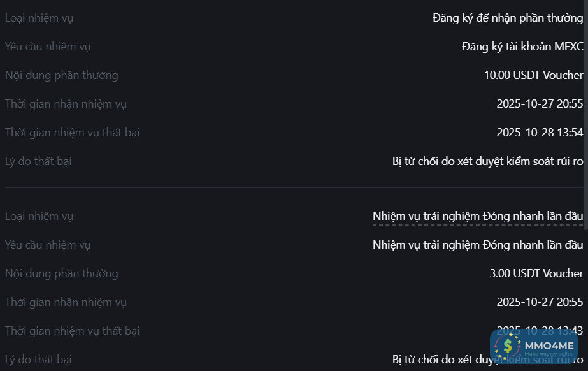Select the '3.00 USDT Voucher' reward value
The width and height of the screenshot is (588, 371).
point(536,273)
